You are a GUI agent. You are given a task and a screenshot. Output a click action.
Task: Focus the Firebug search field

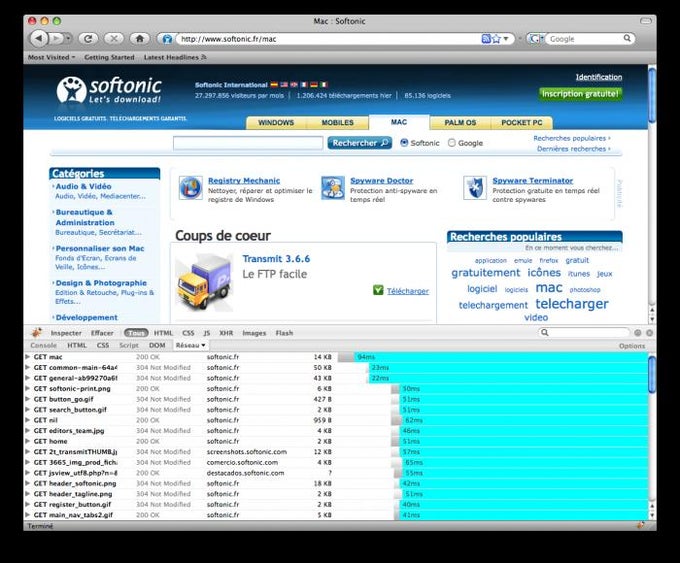click(x=583, y=333)
